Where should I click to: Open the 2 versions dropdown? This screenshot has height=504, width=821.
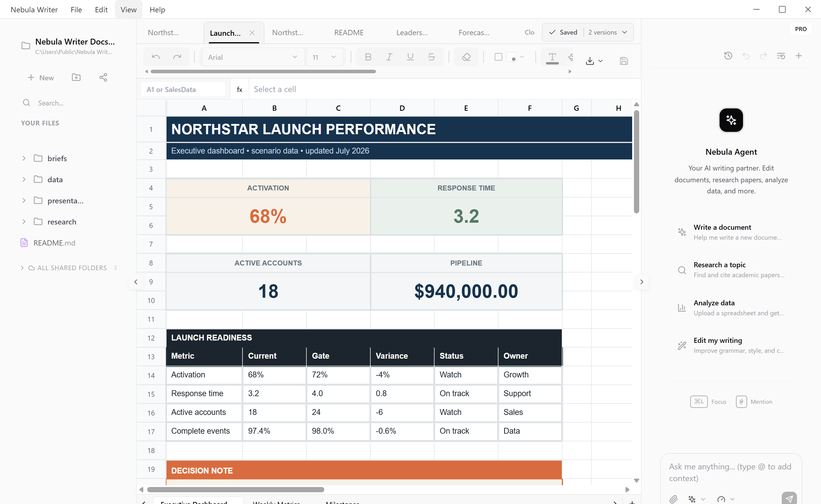click(x=608, y=32)
